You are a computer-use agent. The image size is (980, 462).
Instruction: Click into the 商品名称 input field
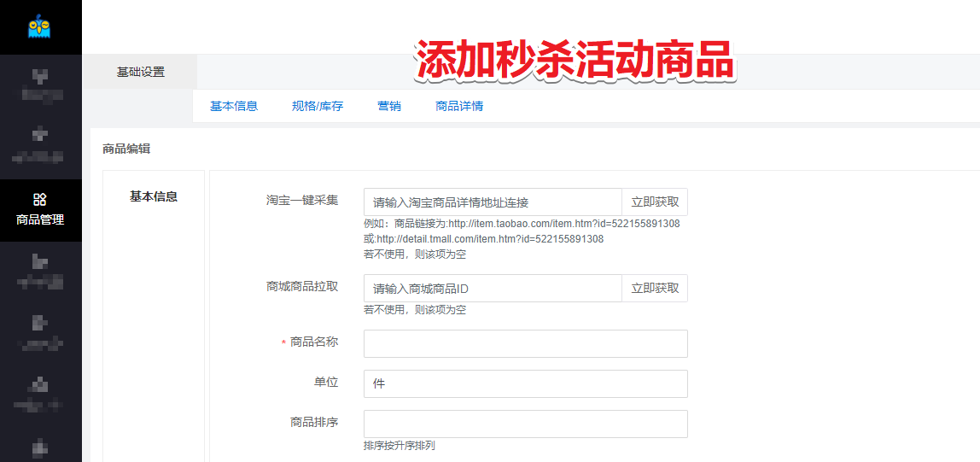(x=526, y=344)
